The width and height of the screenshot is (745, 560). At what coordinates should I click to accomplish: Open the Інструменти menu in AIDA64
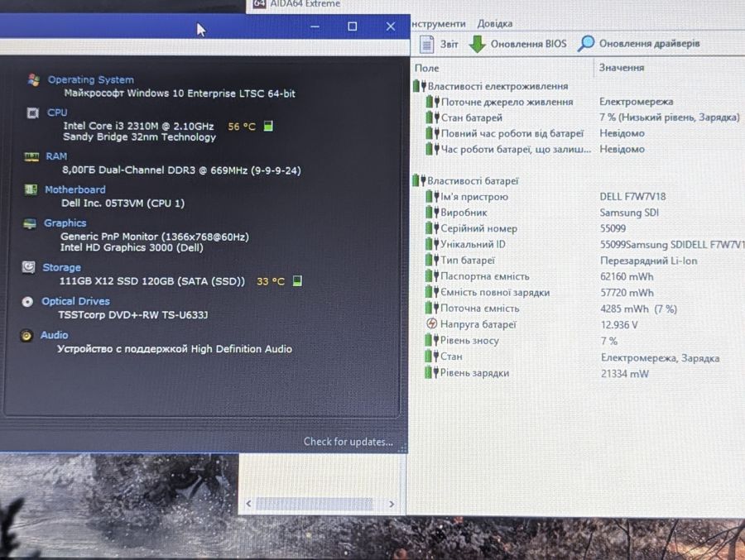coord(438,24)
